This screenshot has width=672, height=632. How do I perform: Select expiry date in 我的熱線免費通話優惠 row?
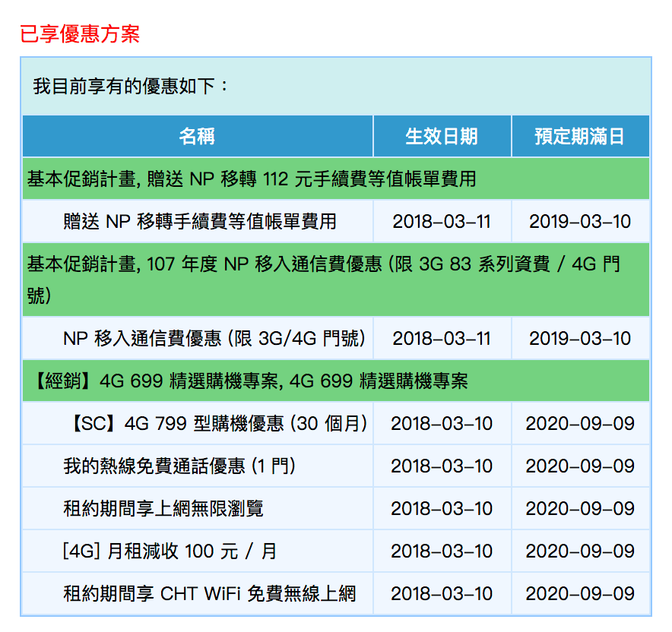[x=580, y=466]
